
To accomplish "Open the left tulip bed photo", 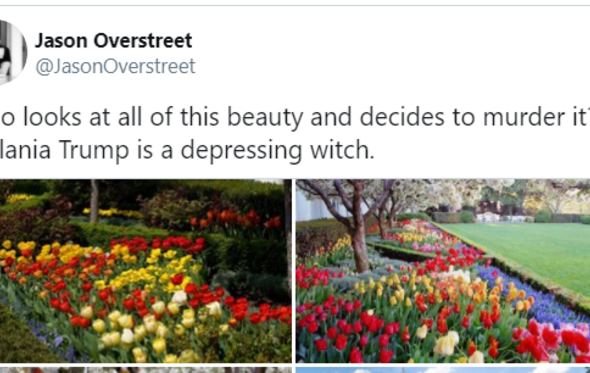I will coord(146,271).
